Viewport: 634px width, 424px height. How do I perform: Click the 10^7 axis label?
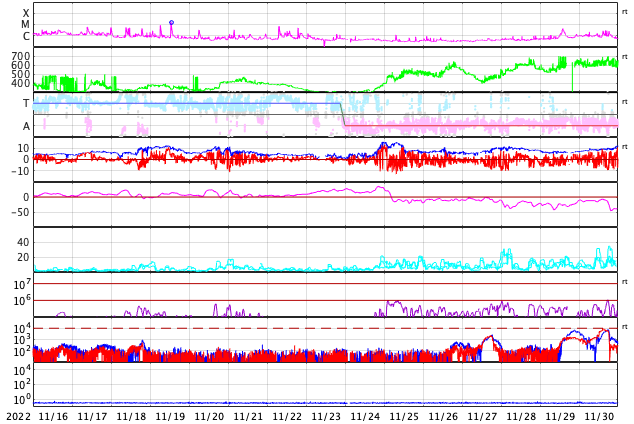tap(22, 285)
